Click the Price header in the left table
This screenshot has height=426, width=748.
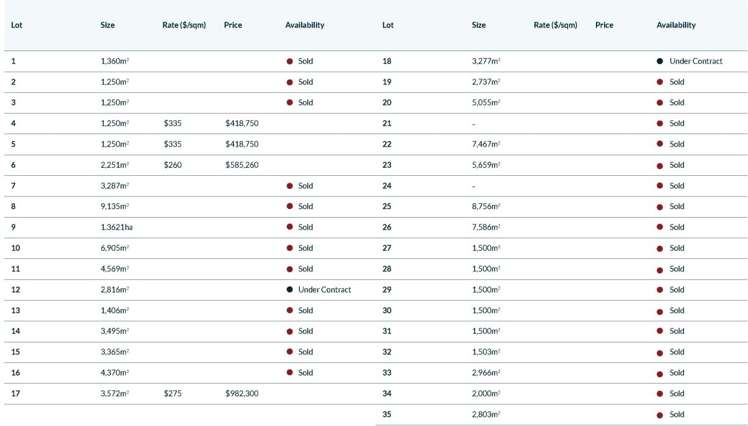pyautogui.click(x=232, y=25)
